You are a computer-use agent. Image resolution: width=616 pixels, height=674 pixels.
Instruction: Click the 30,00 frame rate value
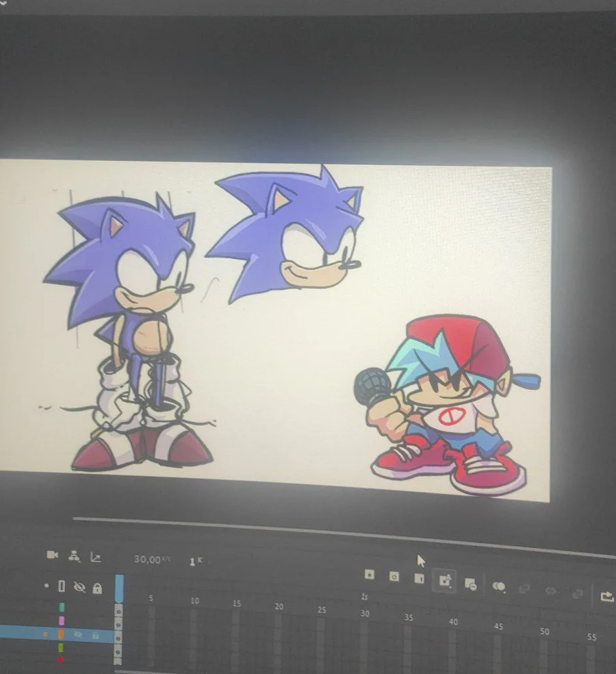(147, 559)
